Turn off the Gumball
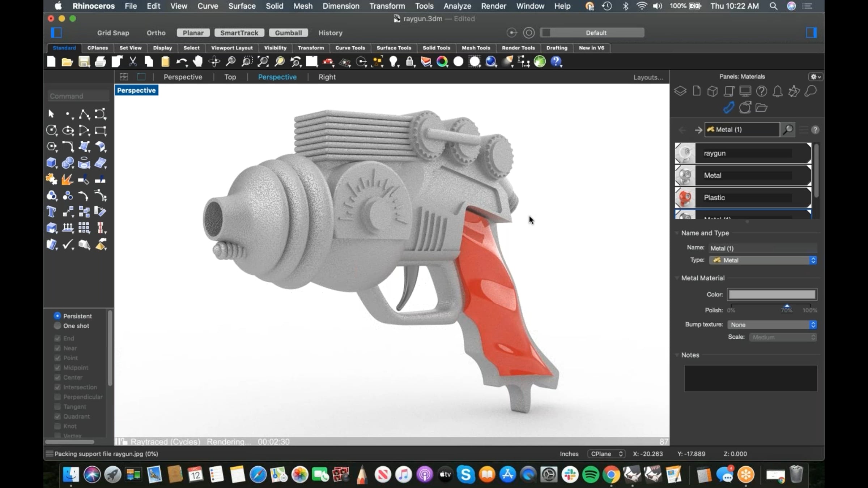This screenshot has height=488, width=868. coord(288,33)
